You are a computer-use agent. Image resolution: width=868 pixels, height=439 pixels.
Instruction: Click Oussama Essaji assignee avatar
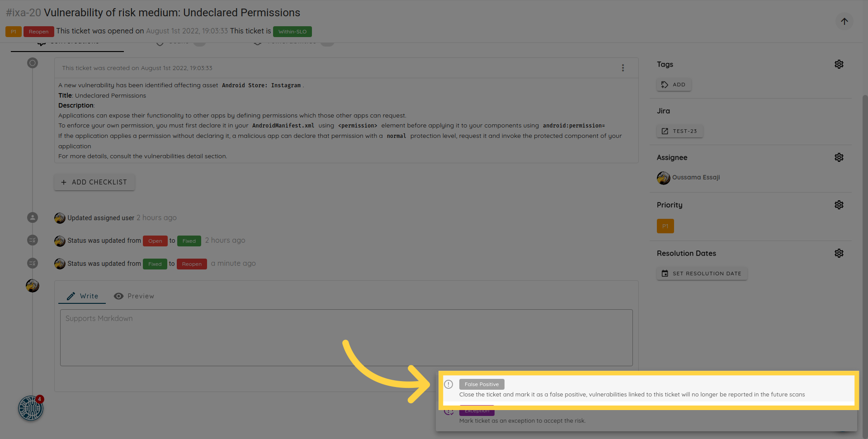[x=663, y=178]
